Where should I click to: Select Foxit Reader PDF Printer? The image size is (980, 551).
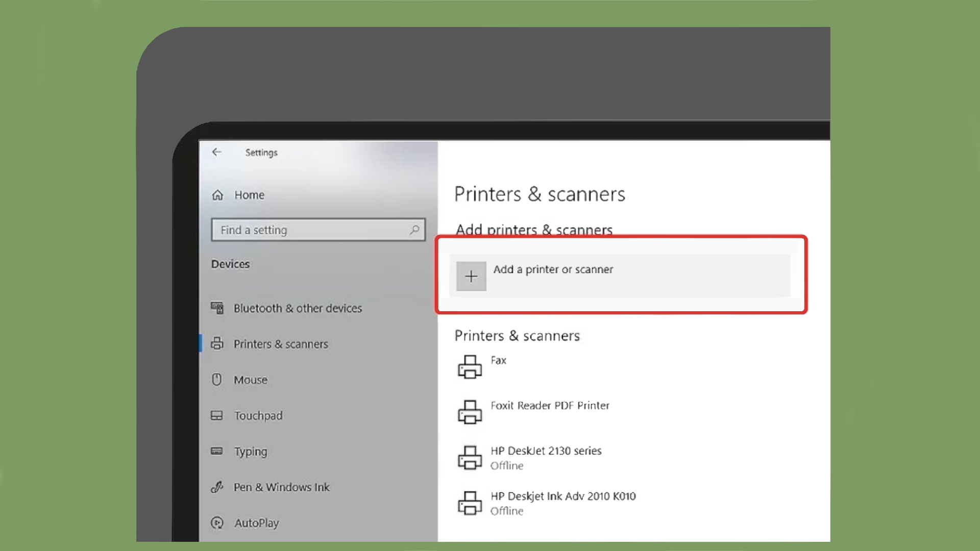tap(550, 406)
